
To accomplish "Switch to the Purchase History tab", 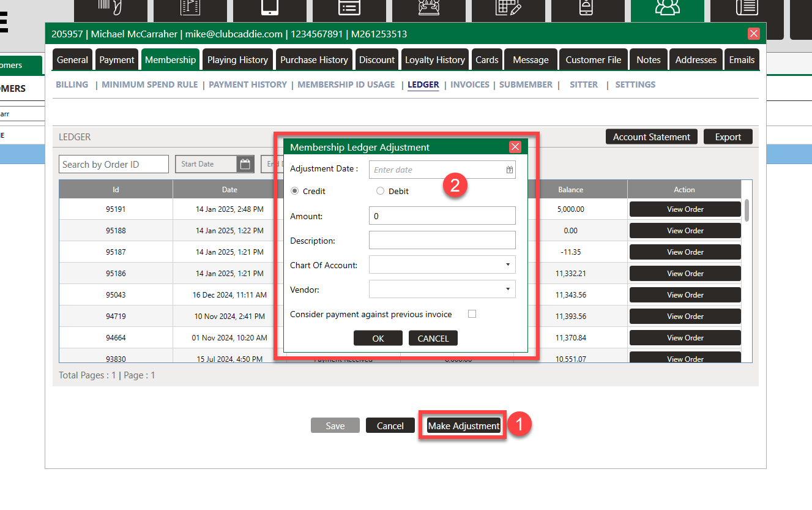I will point(314,60).
